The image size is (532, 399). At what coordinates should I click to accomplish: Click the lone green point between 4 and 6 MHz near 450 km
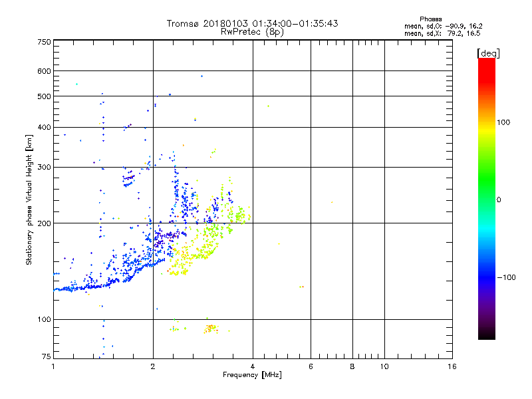269,106
